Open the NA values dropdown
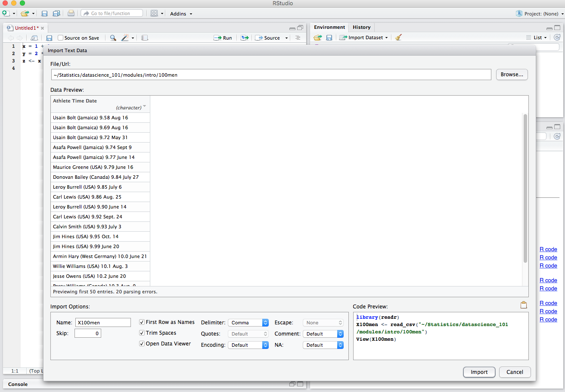Screen dimensions: 565x392 point(323,345)
